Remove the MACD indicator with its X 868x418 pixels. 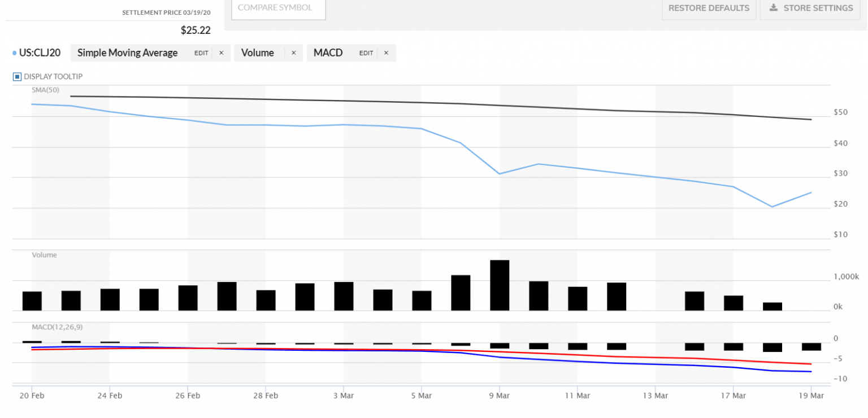tap(386, 53)
